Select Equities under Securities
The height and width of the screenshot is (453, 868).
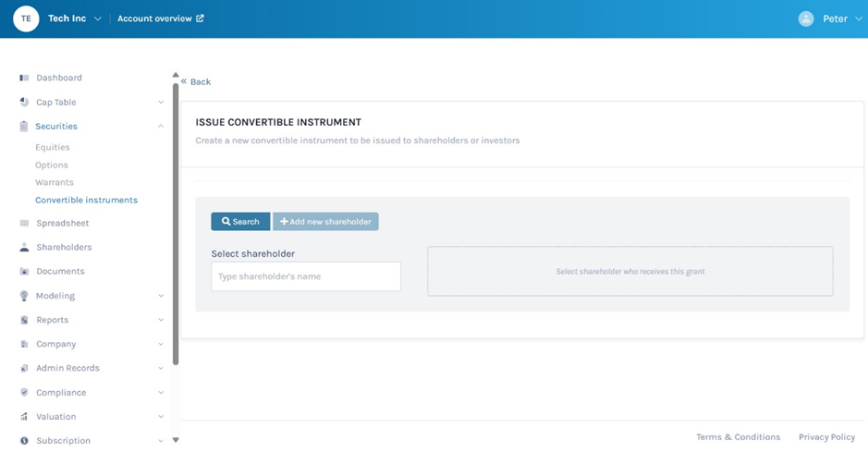point(53,147)
